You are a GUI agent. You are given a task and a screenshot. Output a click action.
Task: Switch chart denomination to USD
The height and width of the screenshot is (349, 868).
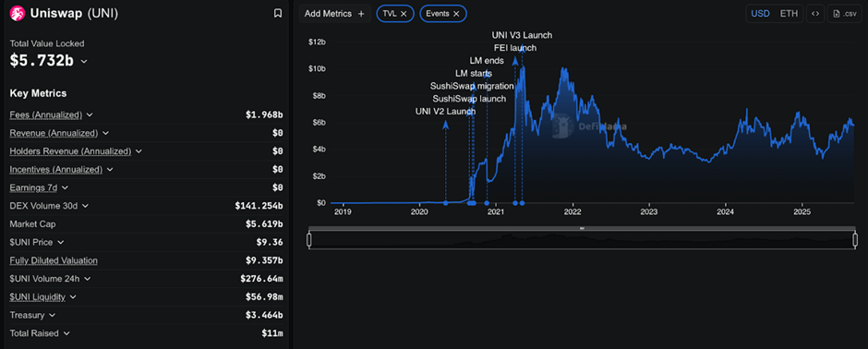760,14
